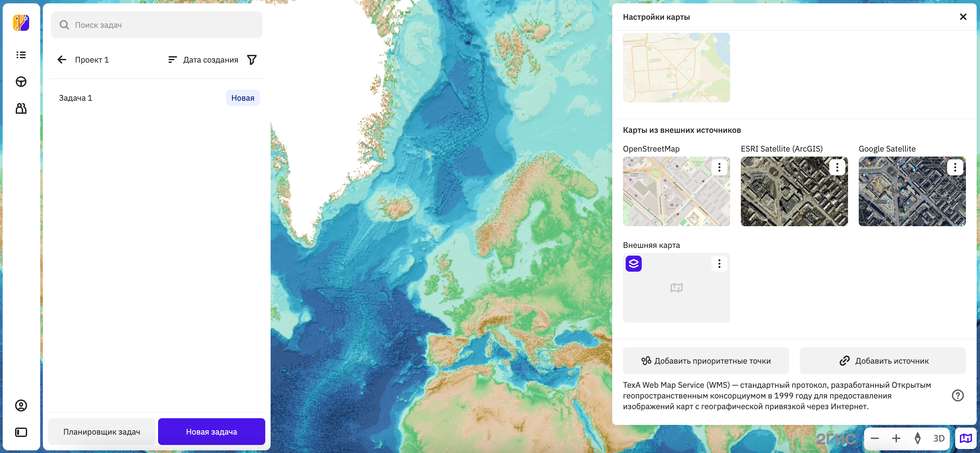This screenshot has height=453, width=980.
Task: Toggle 3D map view
Action: [x=938, y=438]
